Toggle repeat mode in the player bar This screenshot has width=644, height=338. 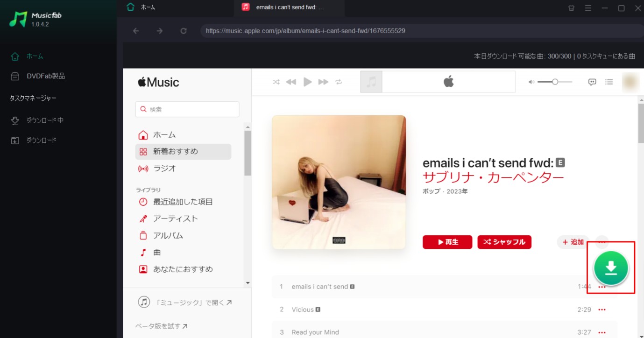[339, 82]
